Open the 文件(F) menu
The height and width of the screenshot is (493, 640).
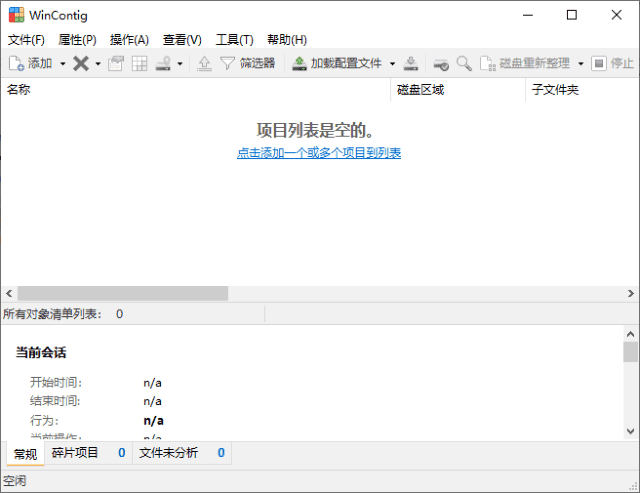click(26, 40)
